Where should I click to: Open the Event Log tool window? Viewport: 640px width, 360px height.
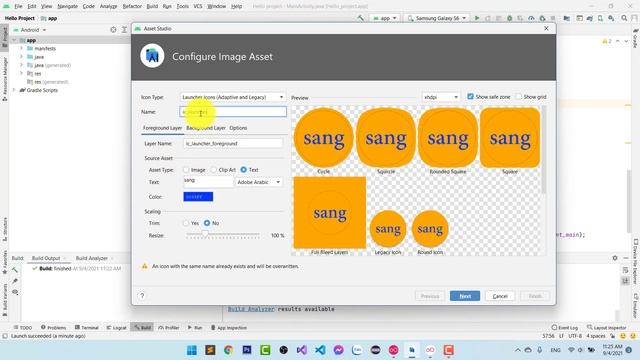click(564, 327)
